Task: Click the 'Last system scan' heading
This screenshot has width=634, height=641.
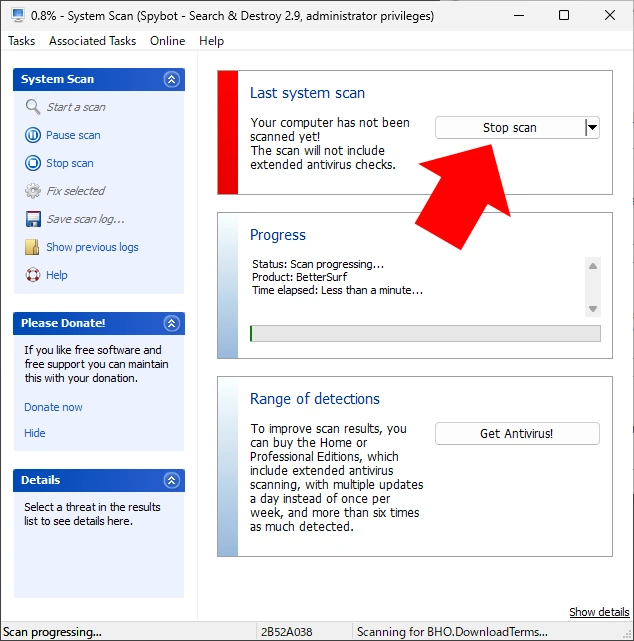Action: point(307,93)
